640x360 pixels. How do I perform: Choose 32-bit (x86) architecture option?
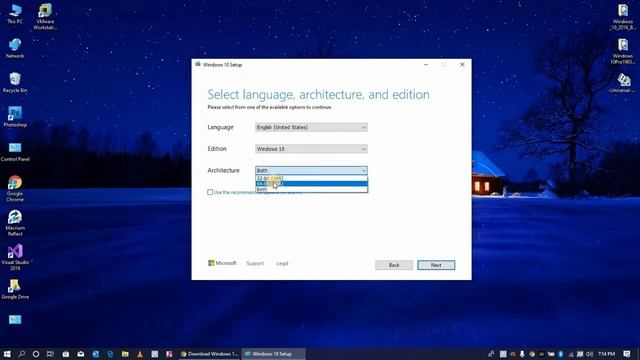point(311,178)
